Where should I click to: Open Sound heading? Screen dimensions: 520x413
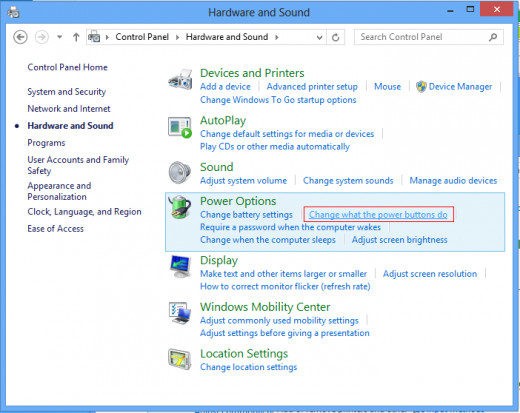(217, 167)
